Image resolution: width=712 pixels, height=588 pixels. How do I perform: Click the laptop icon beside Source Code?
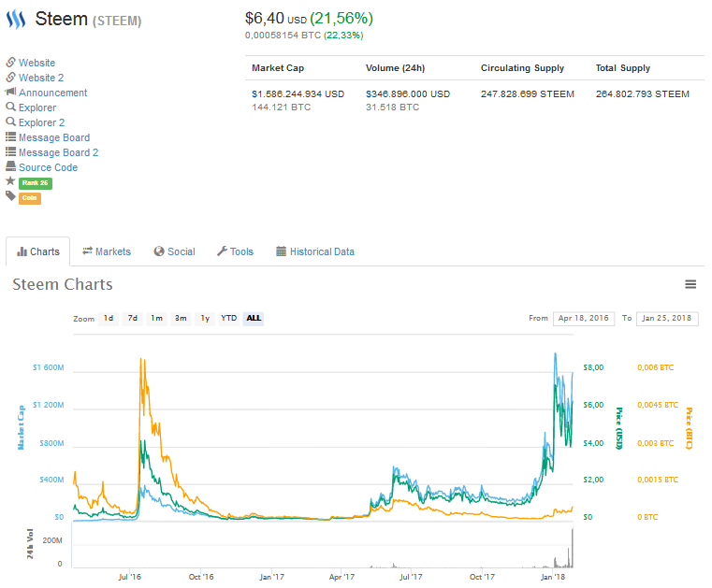coord(10,166)
